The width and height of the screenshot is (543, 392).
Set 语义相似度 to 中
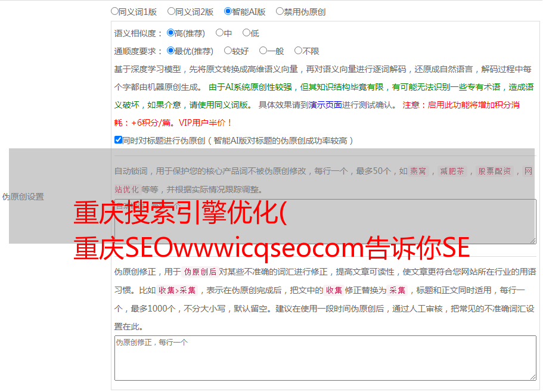[x=219, y=33]
